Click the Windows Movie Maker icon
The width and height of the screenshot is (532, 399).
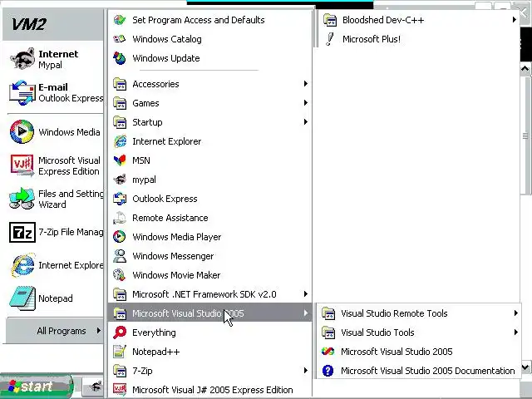tap(120, 275)
